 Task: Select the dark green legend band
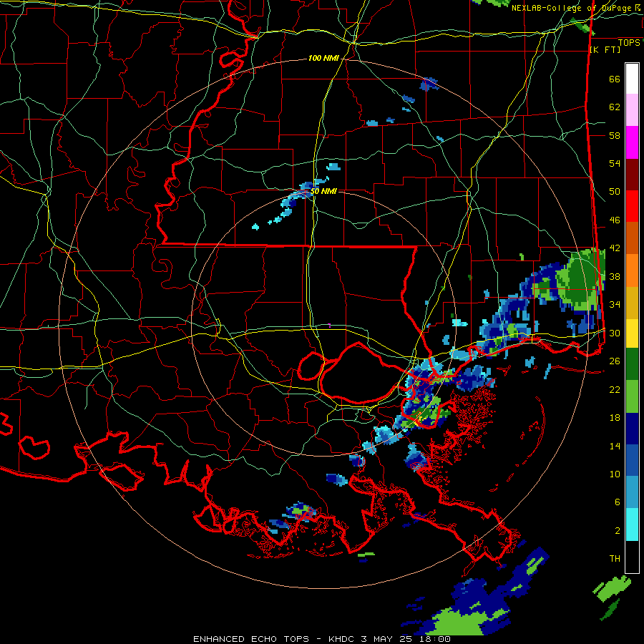click(632, 364)
